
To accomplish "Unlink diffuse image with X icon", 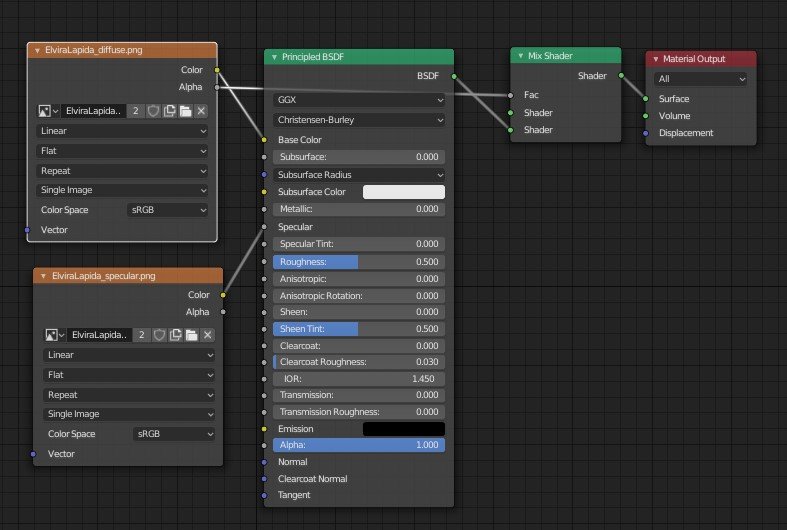I will tap(201, 111).
